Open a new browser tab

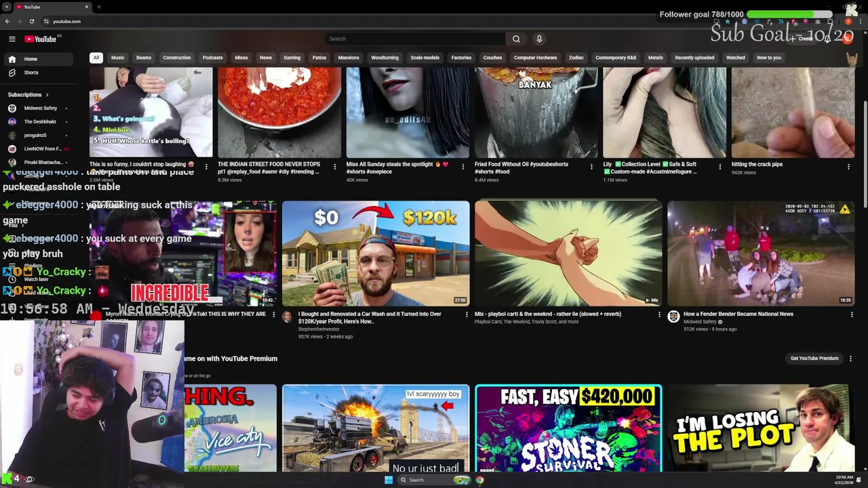99,7
